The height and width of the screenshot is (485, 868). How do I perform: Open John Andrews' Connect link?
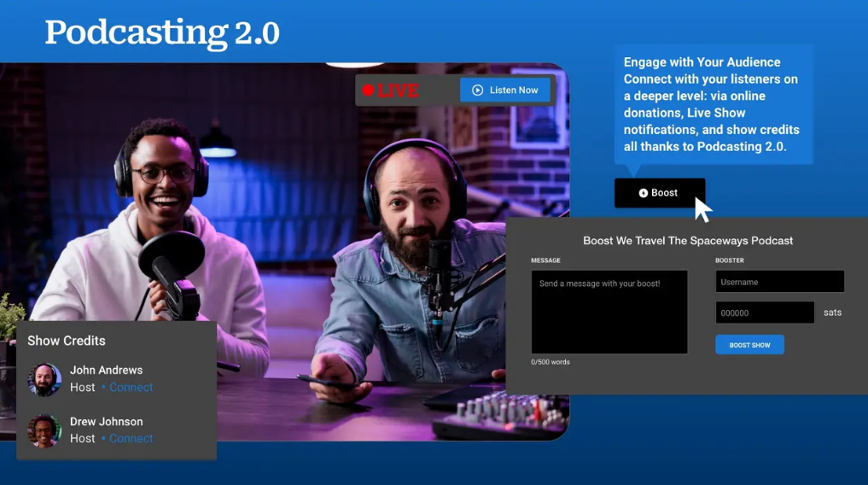(131, 388)
